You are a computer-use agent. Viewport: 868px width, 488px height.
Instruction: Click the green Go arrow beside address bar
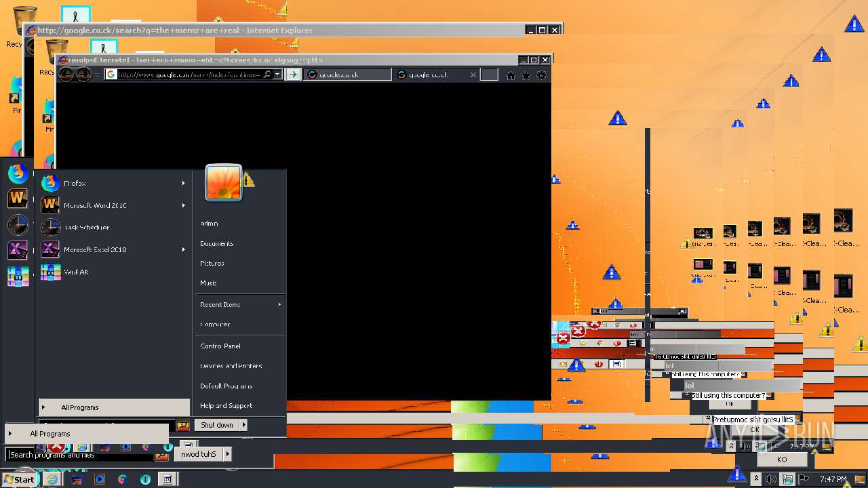pyautogui.click(x=293, y=75)
